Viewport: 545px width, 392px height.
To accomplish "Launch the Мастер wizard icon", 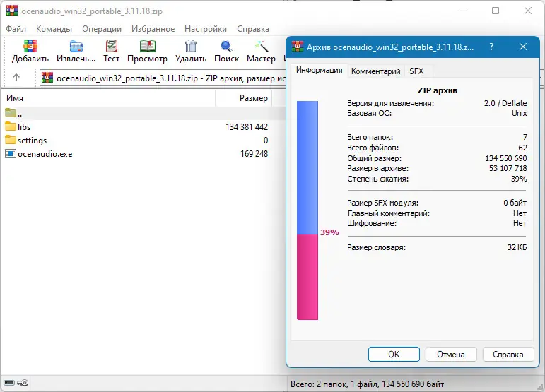I will click(261, 46).
